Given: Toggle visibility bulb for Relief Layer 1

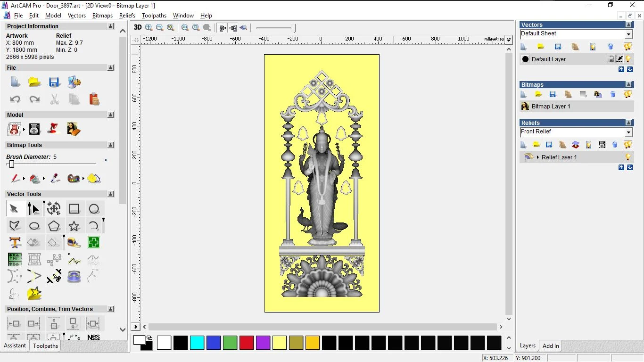Looking at the screenshot, I should tap(627, 157).
